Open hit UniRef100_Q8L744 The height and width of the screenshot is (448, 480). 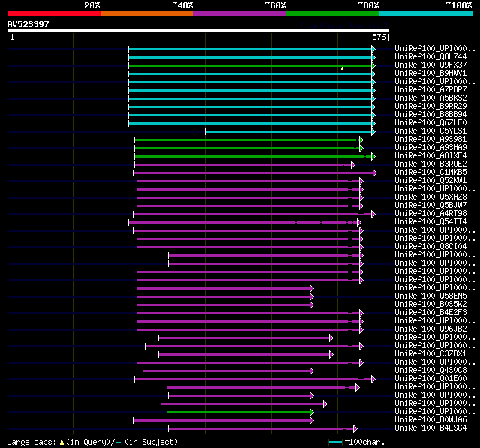430,56
